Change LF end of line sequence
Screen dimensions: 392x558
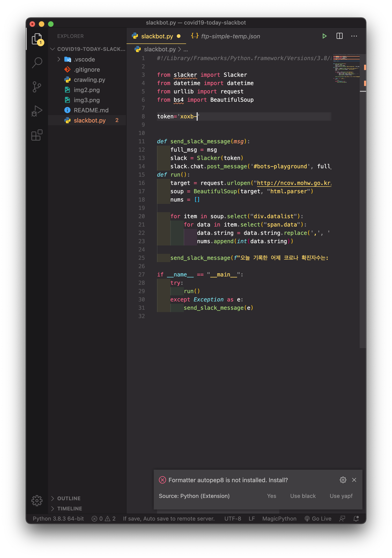click(251, 519)
